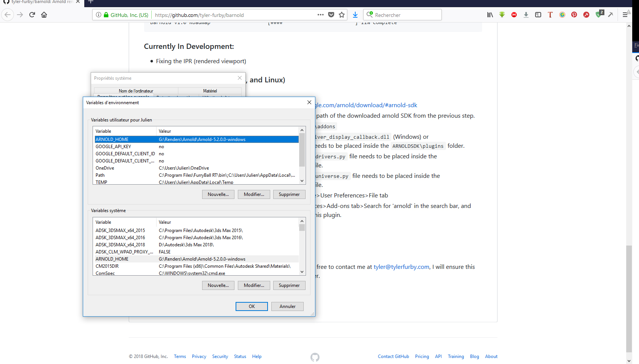Open the MEGA extension icon
The image size is (639, 364).
pyautogui.click(x=514, y=15)
